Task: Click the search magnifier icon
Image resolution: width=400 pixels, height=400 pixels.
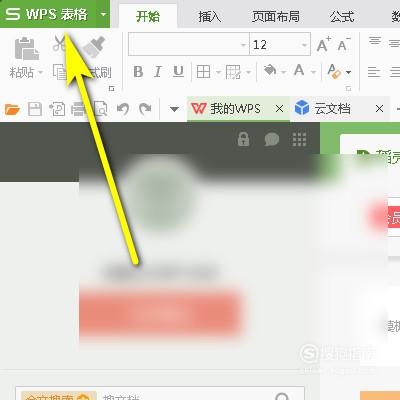Action: pos(283,397)
